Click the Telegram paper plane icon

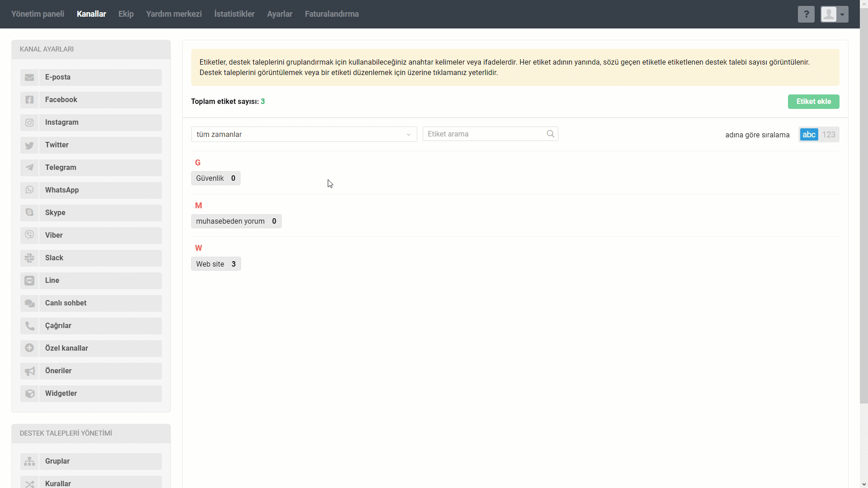coord(29,168)
